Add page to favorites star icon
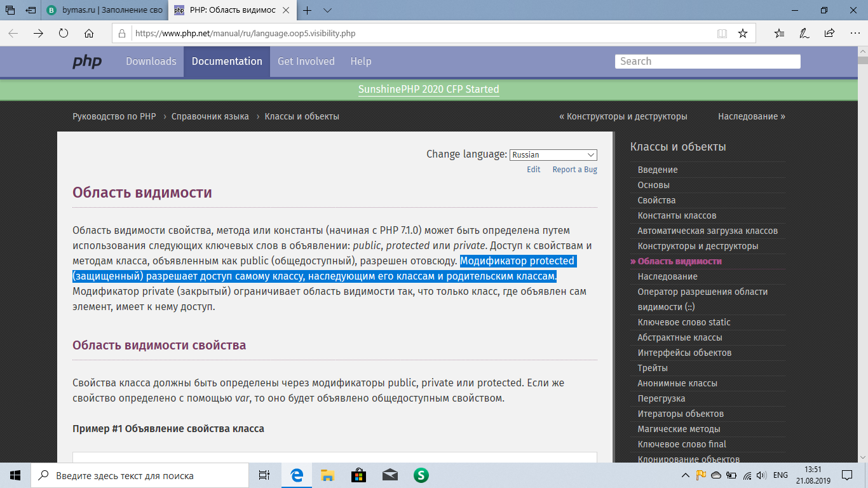 pos(742,33)
